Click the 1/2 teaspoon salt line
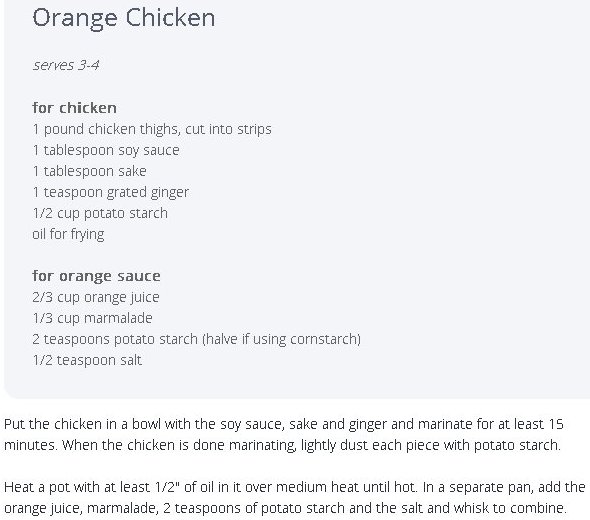 (x=87, y=360)
